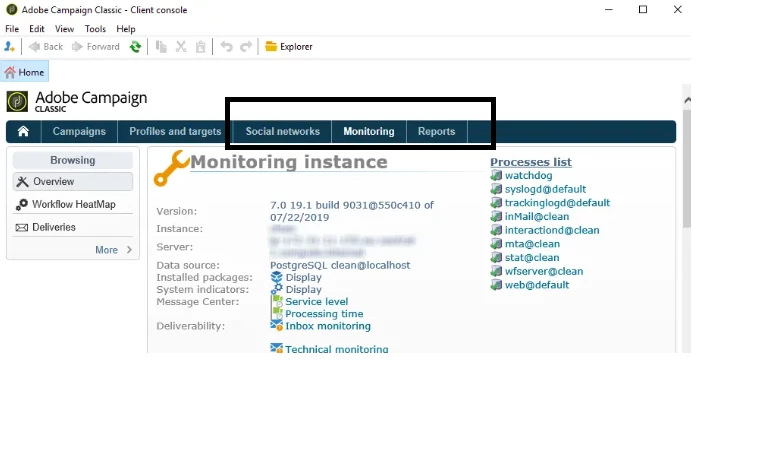The height and width of the screenshot is (473, 762).
Task: Click the watchdog process icon
Action: pyautogui.click(x=496, y=175)
